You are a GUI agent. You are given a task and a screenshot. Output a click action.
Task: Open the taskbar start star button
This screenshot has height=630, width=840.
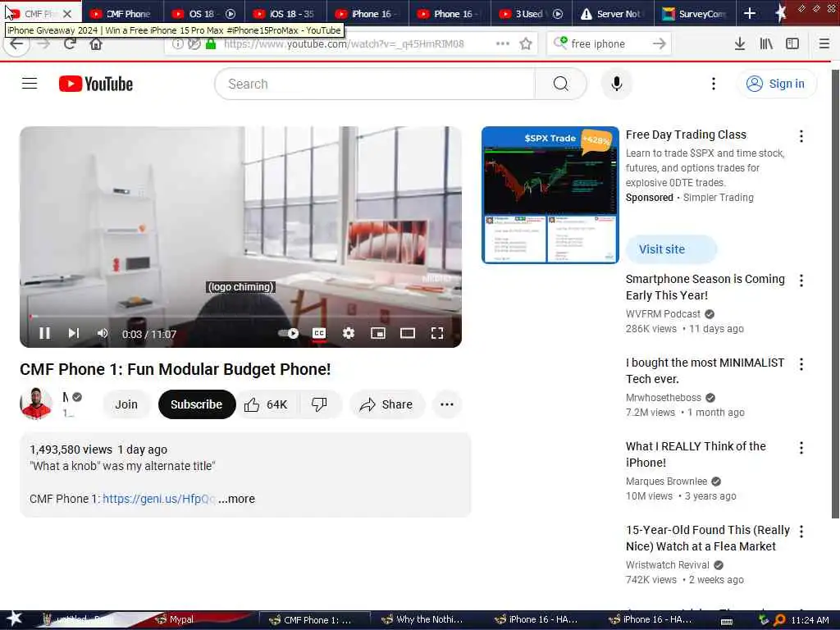(x=14, y=619)
